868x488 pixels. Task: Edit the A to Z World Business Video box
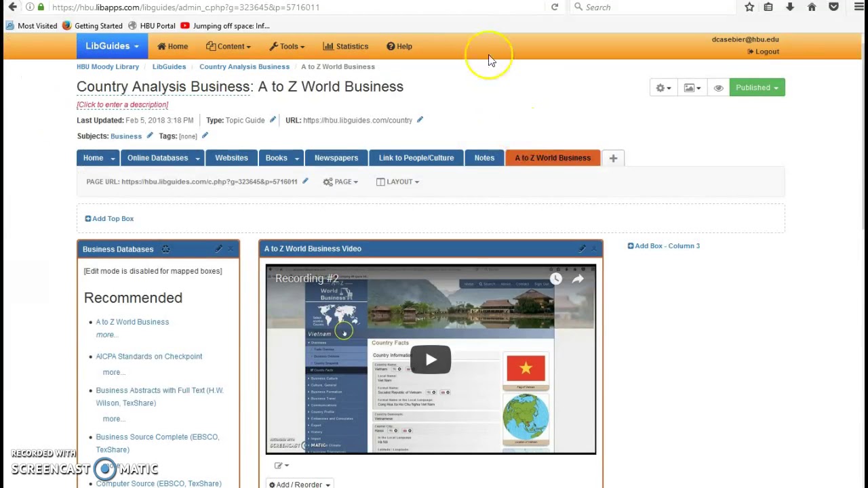[x=582, y=249]
